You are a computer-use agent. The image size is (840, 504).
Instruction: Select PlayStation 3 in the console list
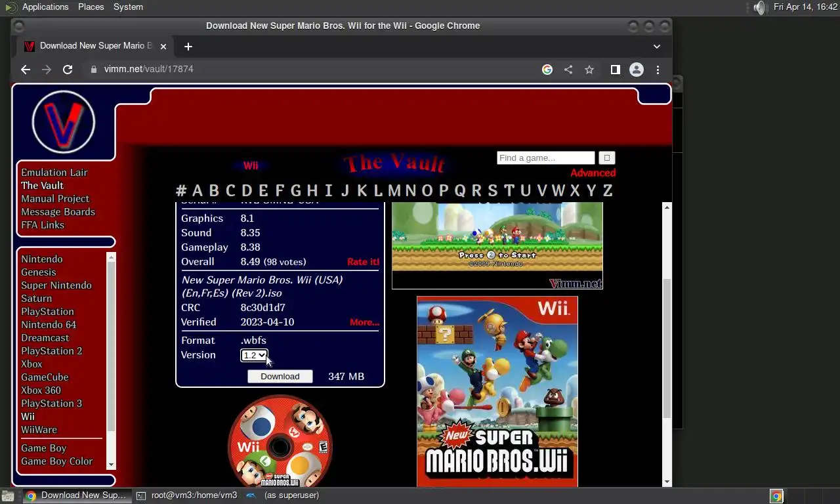point(51,403)
